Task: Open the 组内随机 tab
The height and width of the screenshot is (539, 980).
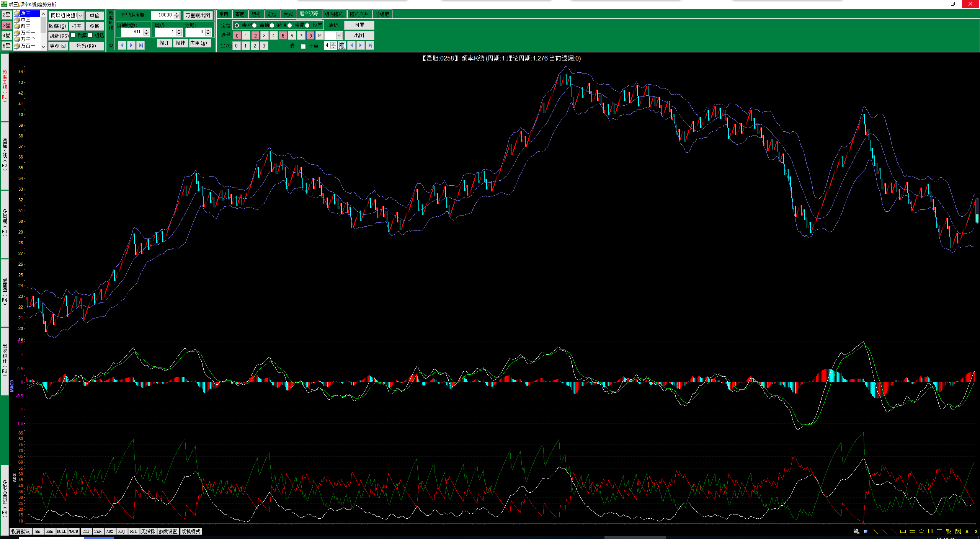Action: 334,14
